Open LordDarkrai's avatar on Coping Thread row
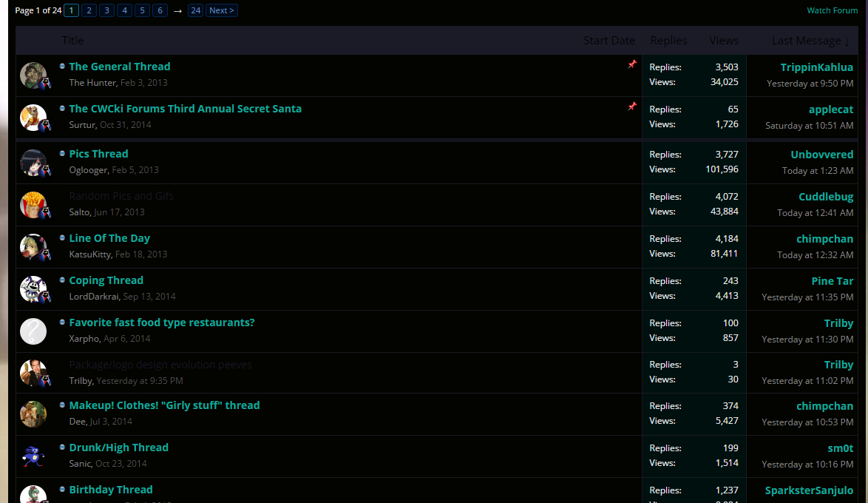This screenshot has height=503, width=868. [x=33, y=289]
